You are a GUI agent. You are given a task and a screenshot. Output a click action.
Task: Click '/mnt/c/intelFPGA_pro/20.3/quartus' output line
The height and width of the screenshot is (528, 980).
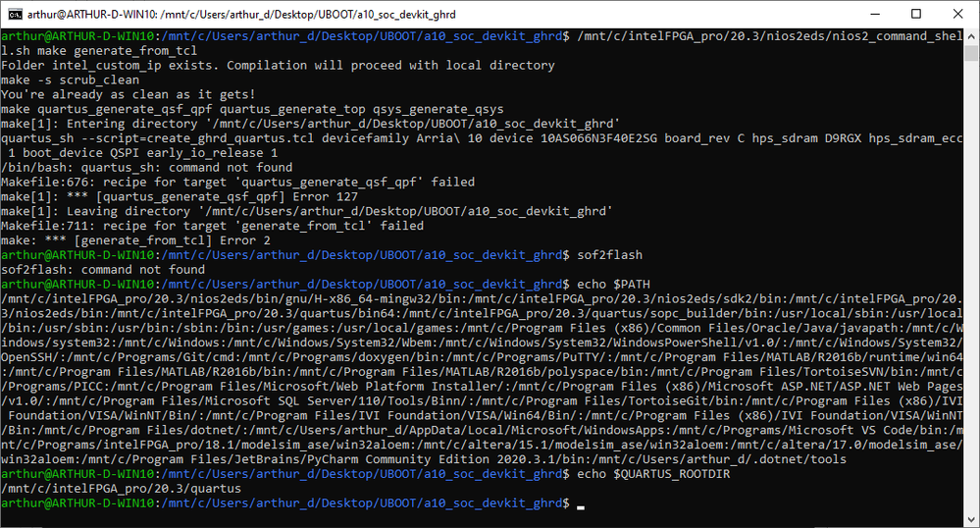(121, 489)
